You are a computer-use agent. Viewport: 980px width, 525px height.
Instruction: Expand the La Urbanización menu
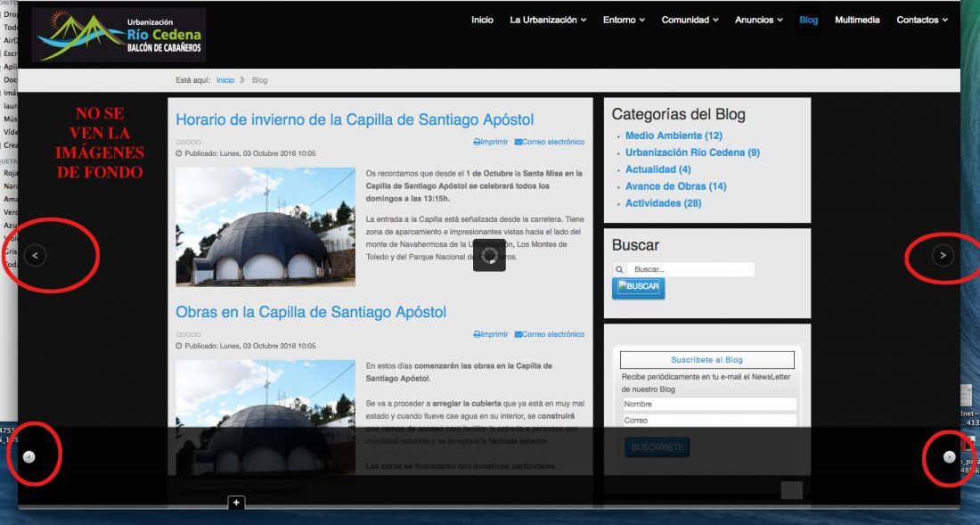pyautogui.click(x=548, y=20)
